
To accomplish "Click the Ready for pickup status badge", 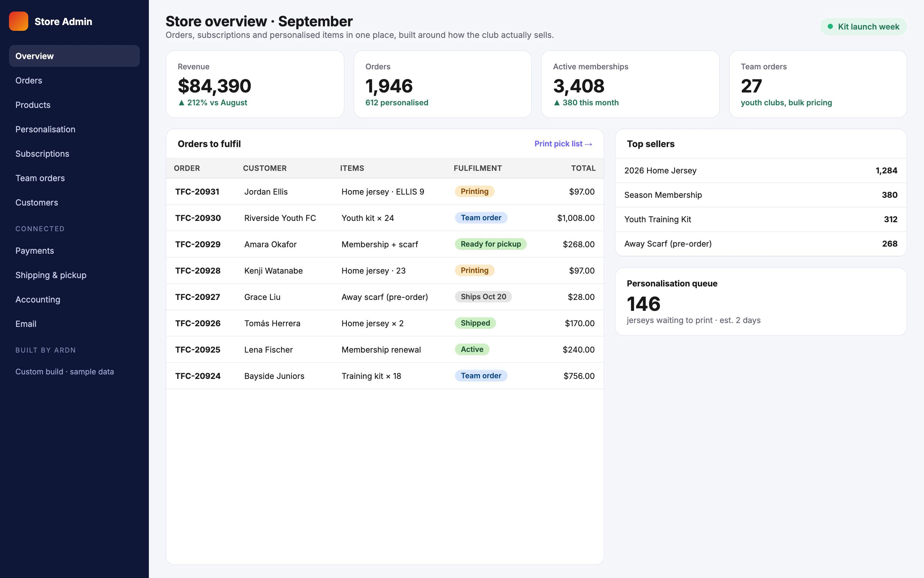I will coord(491,244).
